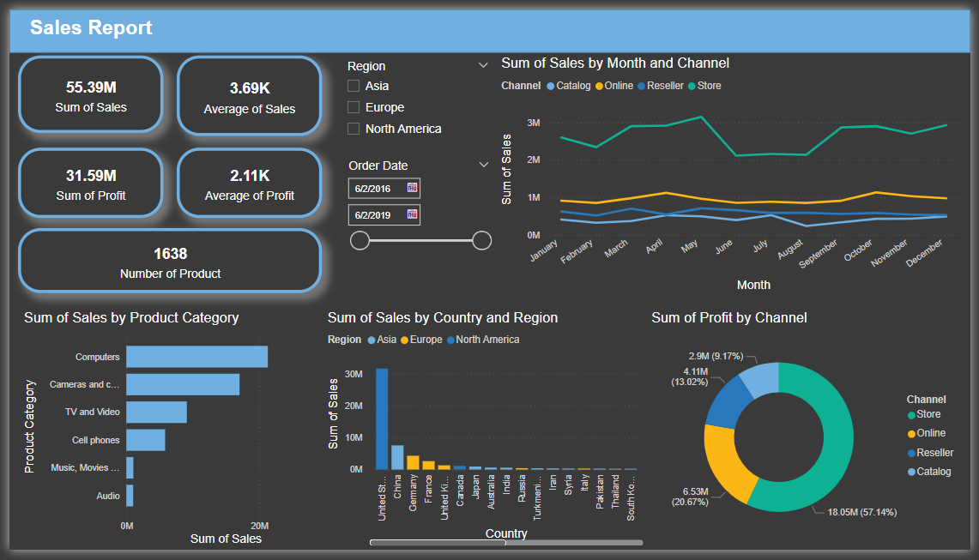Select the Online legend marker above the line chart
979x560 pixels.
(x=599, y=86)
